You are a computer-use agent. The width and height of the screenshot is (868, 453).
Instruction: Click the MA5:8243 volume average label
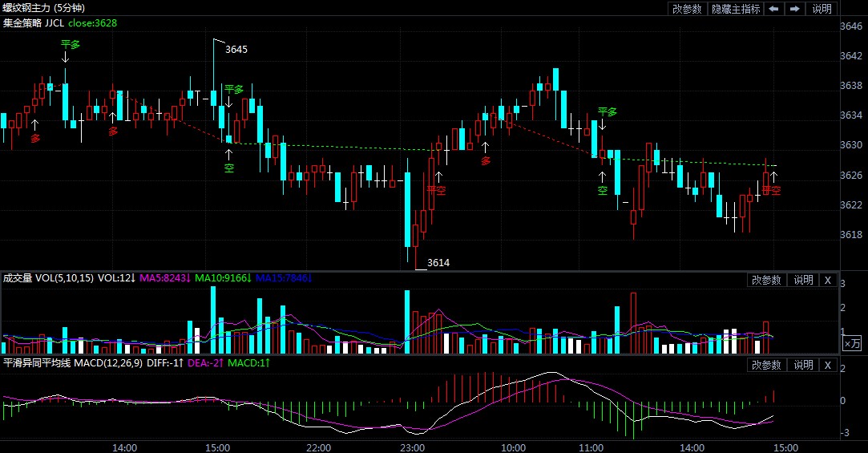pyautogui.click(x=165, y=278)
